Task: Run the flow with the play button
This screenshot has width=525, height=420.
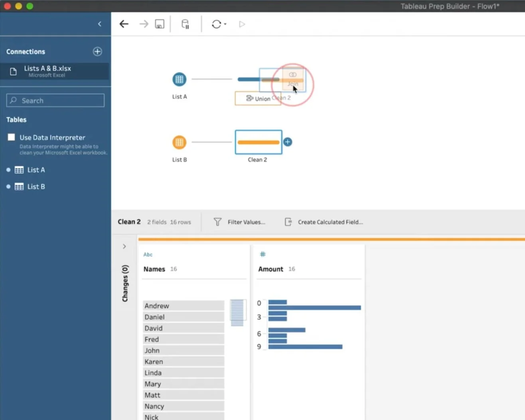Action: (242, 24)
